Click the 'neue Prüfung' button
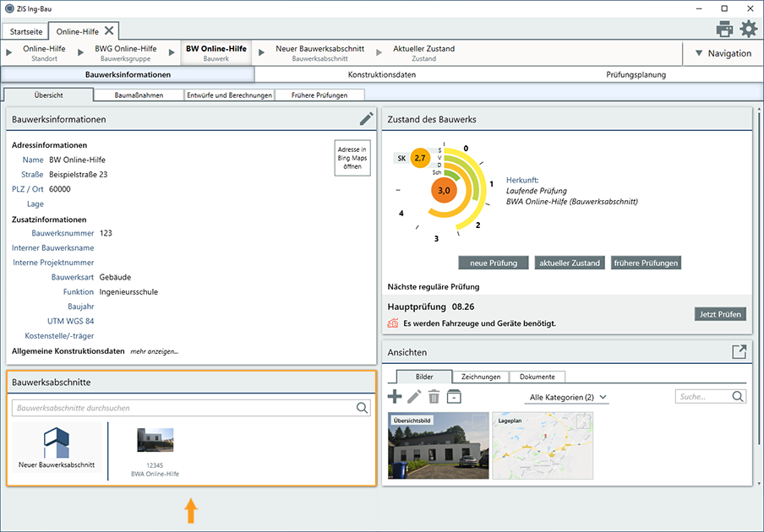The width and height of the screenshot is (764, 532). 494,263
